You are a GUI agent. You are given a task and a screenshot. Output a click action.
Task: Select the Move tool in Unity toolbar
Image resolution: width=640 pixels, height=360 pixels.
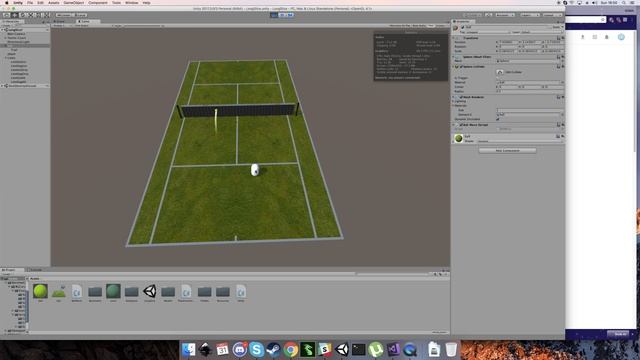(14, 15)
